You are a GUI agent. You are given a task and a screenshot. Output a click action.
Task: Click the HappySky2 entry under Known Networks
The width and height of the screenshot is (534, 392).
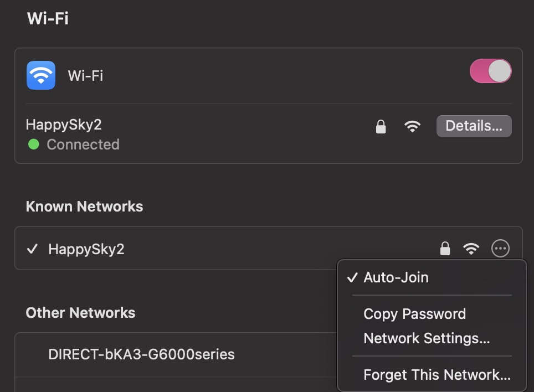pyautogui.click(x=86, y=249)
